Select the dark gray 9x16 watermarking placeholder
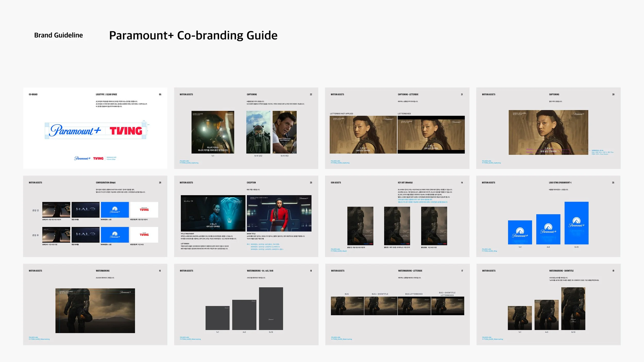 (x=271, y=308)
